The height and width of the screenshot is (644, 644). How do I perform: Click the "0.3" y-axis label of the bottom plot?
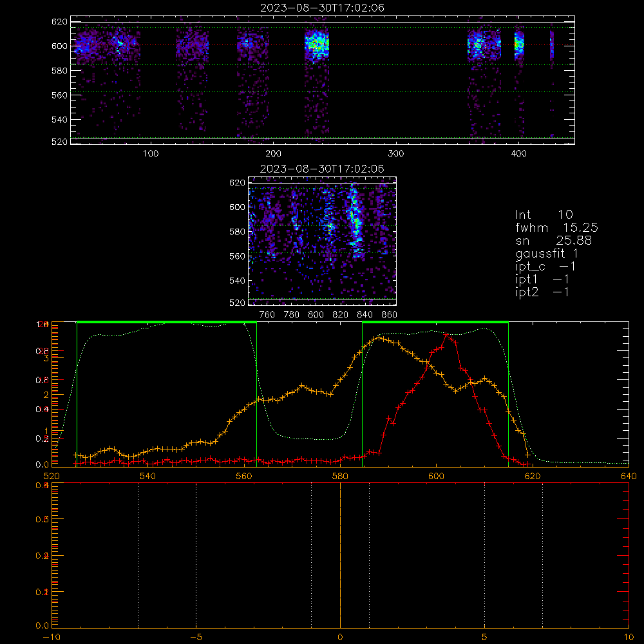tap(43, 519)
